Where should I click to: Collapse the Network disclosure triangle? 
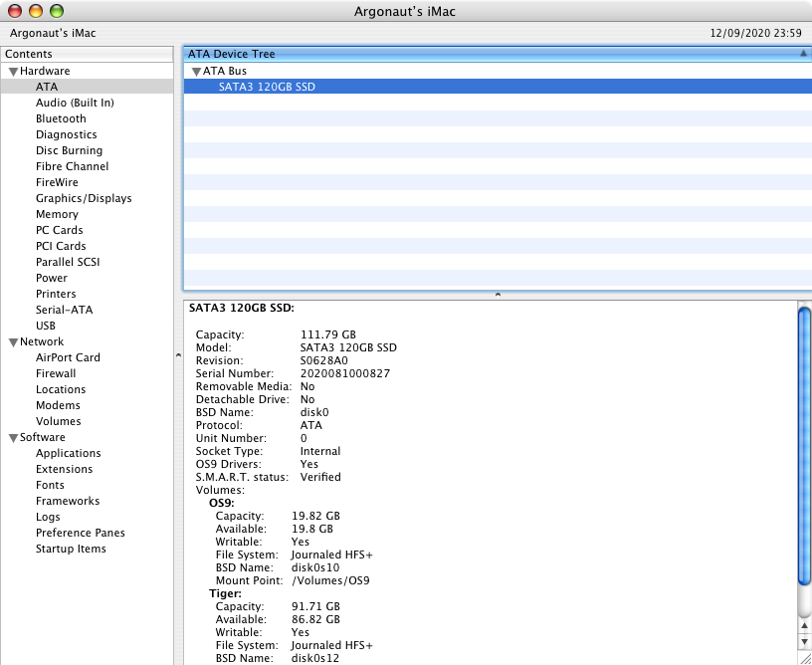14,342
